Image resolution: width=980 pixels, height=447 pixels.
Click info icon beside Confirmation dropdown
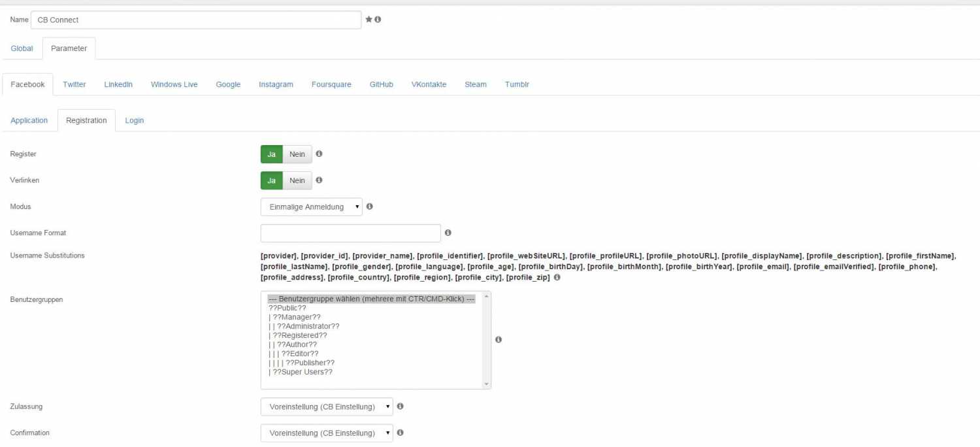[400, 433]
